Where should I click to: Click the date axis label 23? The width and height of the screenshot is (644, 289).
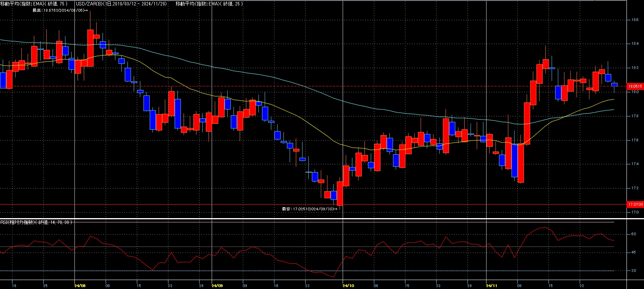click(307, 285)
